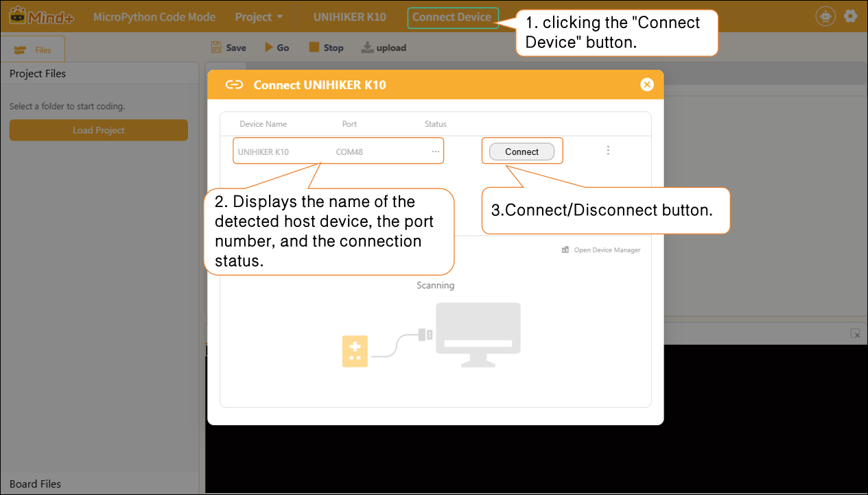Open the settings gear icon
The width and height of the screenshot is (868, 495).
click(851, 16)
